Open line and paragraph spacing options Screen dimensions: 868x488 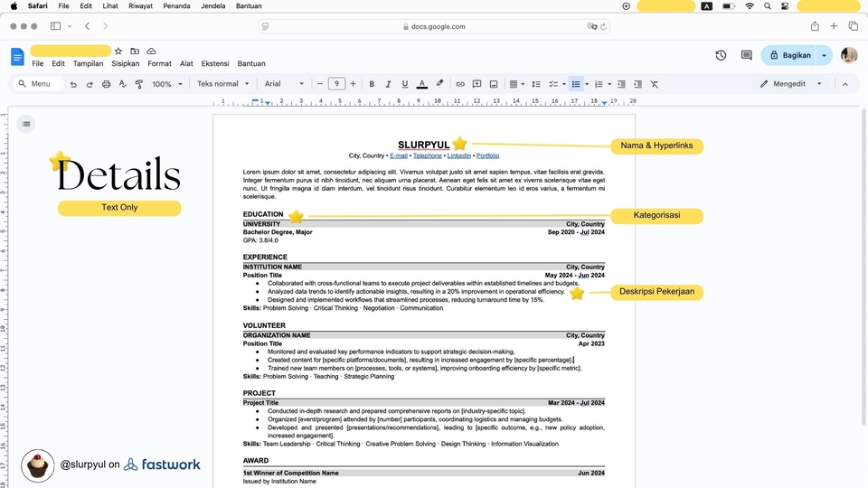(x=536, y=84)
